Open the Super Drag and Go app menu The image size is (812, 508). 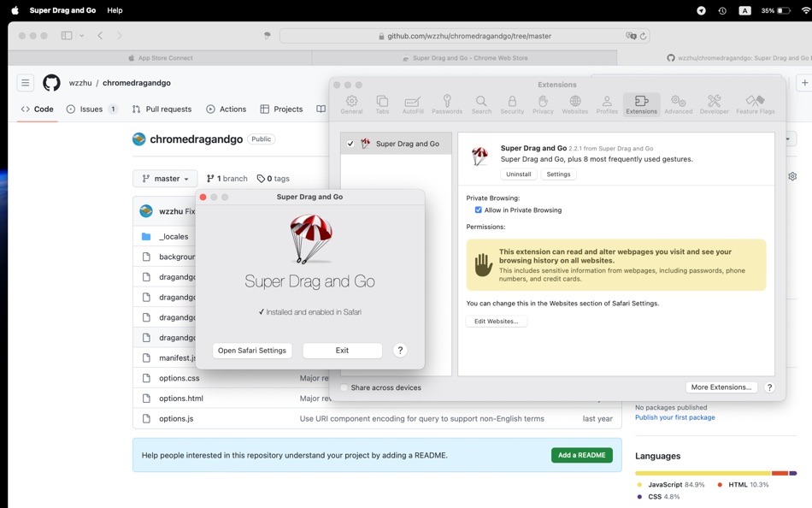[62, 10]
